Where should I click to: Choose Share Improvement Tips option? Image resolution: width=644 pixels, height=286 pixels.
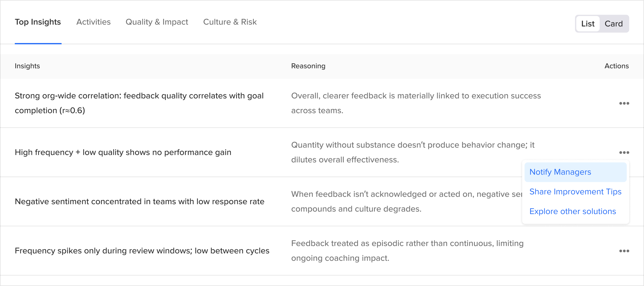tap(575, 192)
